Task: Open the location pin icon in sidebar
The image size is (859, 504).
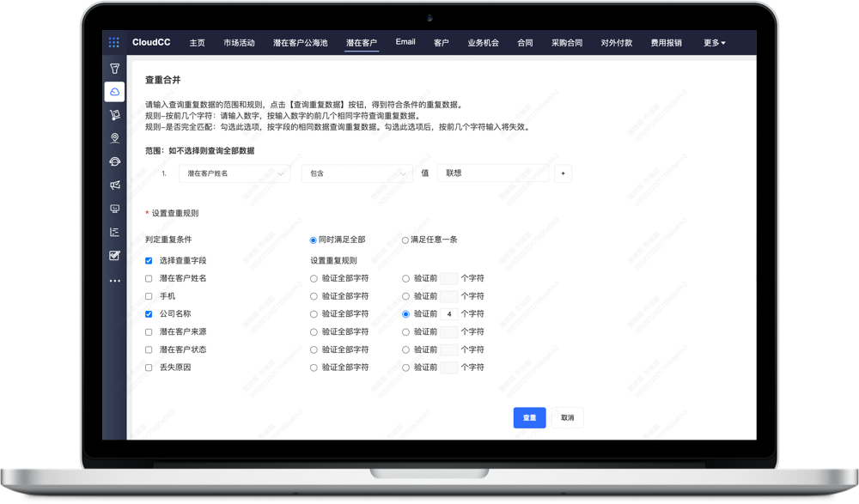Action: [x=114, y=137]
